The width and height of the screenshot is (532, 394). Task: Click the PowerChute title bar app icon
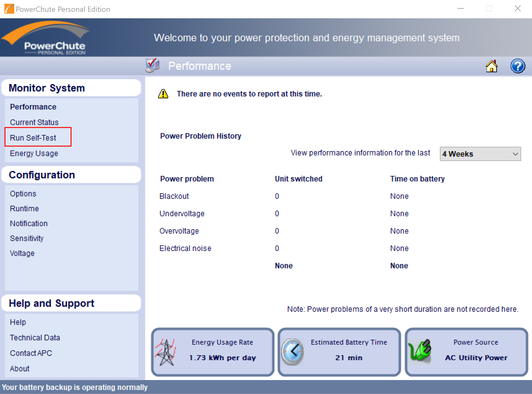tap(9, 9)
